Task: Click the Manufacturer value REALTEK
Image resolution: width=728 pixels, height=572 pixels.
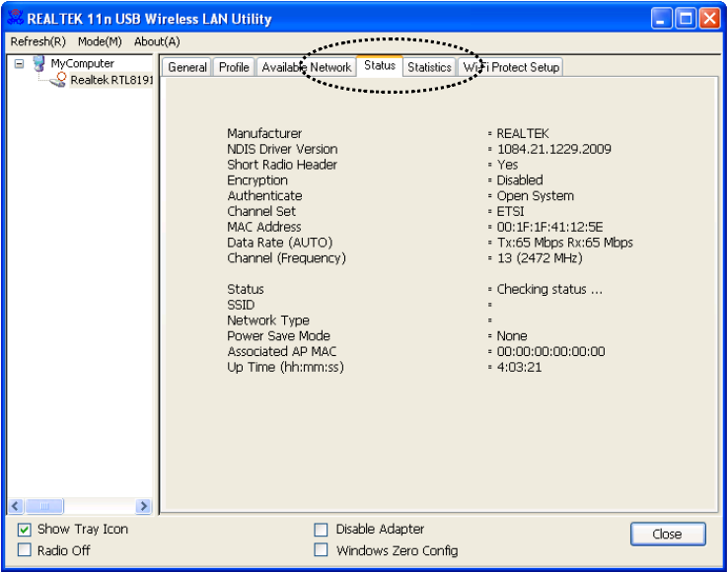Action: pos(523,134)
